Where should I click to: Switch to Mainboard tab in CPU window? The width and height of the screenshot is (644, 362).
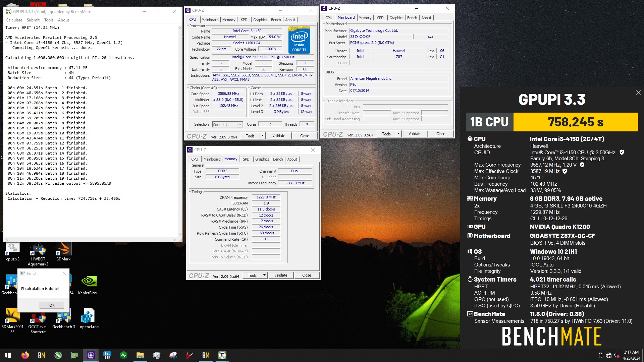click(210, 20)
